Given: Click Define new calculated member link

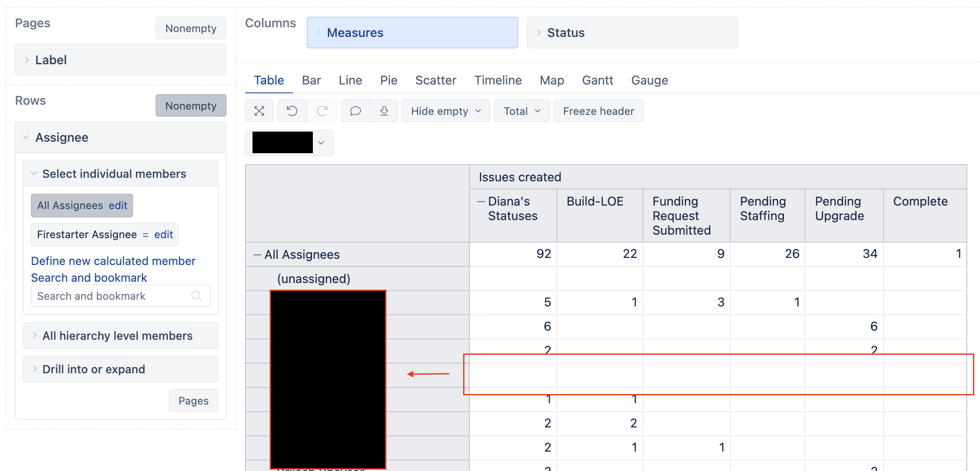Looking at the screenshot, I should (113, 261).
